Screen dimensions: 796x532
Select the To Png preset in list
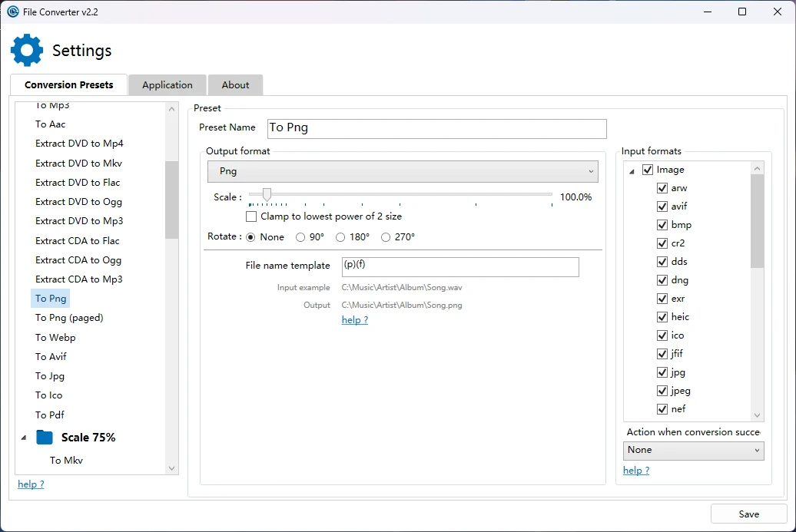50,298
